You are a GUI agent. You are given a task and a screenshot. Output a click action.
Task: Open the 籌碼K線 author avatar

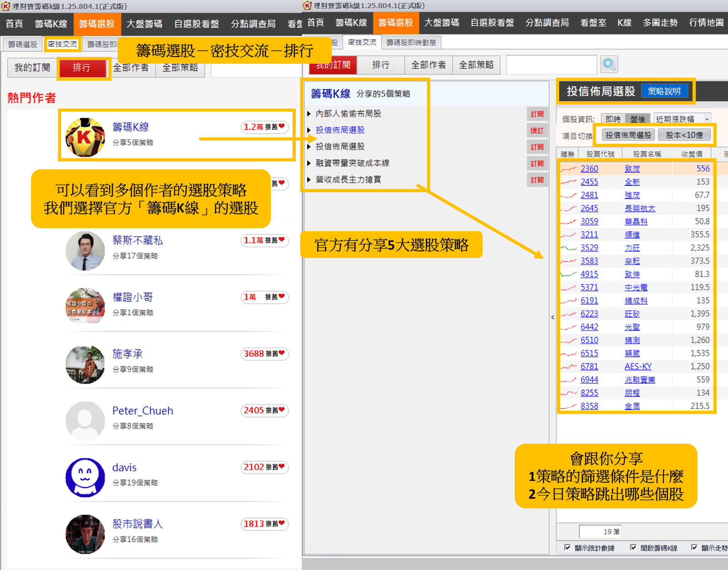point(85,137)
